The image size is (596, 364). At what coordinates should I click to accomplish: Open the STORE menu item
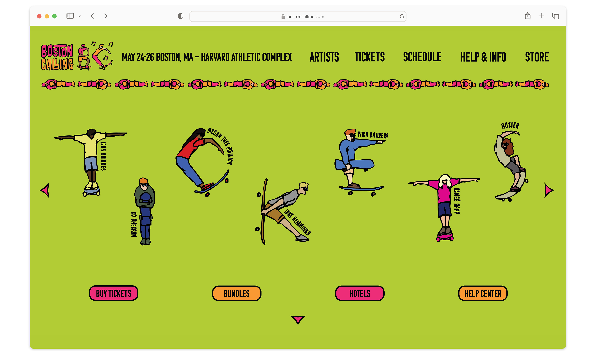click(537, 57)
